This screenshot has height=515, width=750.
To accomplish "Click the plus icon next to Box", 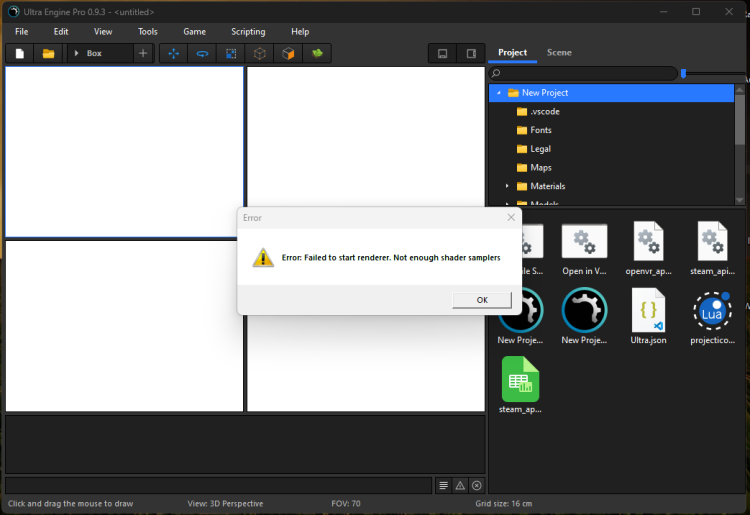I will pyautogui.click(x=143, y=53).
